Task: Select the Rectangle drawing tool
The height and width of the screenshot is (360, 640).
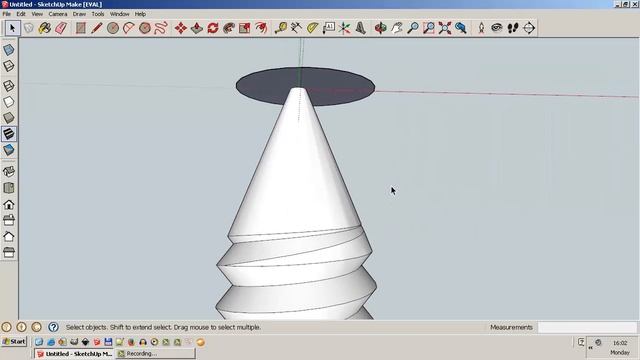Action: click(80, 28)
